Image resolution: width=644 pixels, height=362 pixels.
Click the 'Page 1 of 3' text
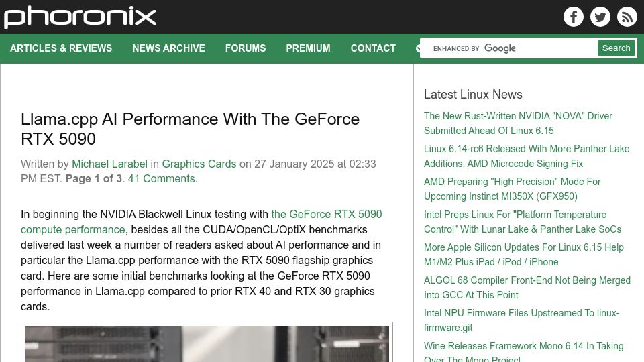click(94, 178)
